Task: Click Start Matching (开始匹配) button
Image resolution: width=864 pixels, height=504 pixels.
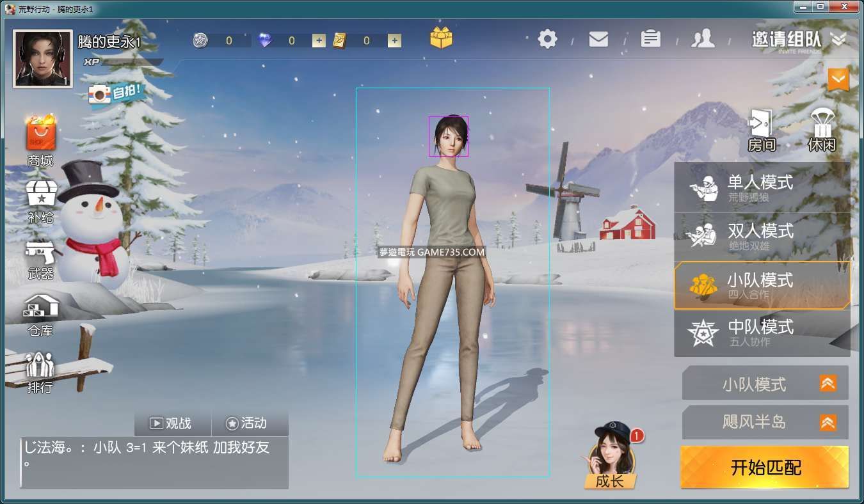Action: 765,468
